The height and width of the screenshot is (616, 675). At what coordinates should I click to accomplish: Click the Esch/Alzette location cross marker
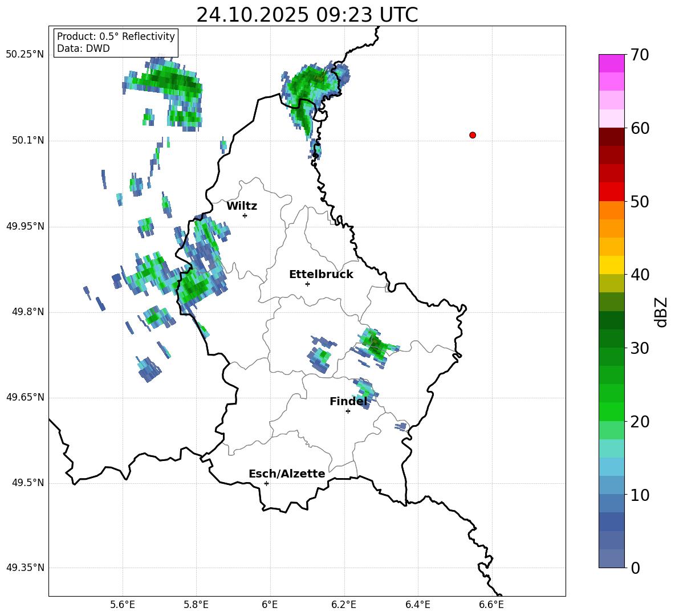(266, 483)
